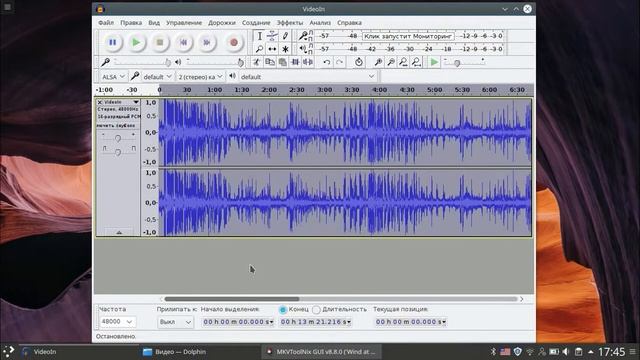Click the Silence audio icon

pos(308,62)
